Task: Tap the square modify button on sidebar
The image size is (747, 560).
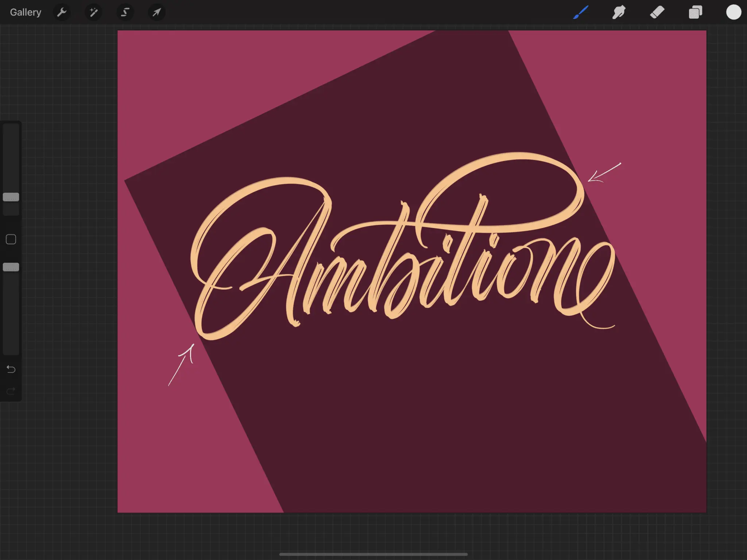Action: [x=11, y=239]
